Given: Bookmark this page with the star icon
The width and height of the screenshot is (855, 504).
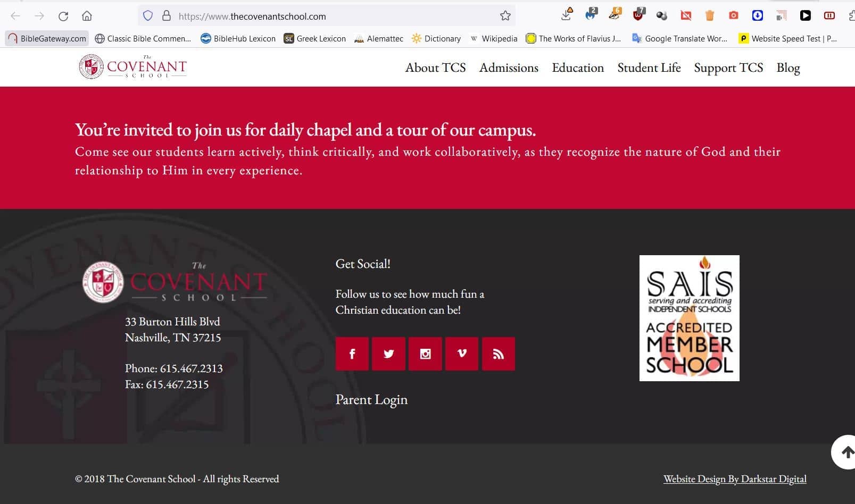Looking at the screenshot, I should pyautogui.click(x=505, y=16).
